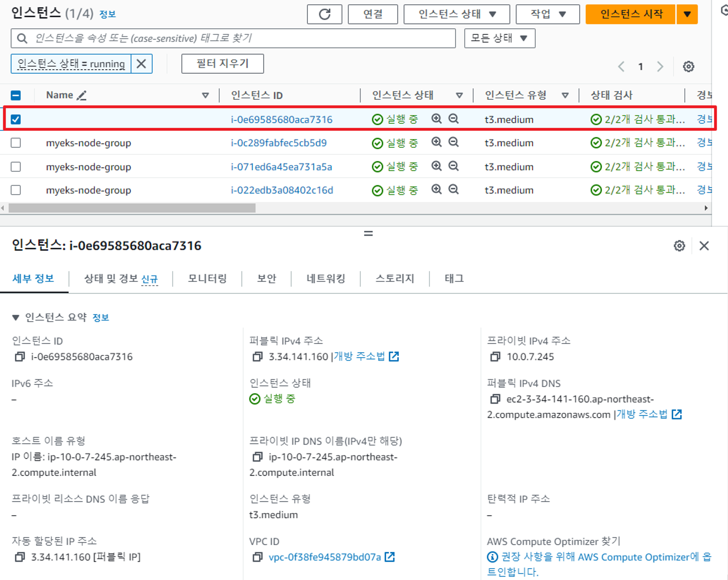
Task: Click the refresh instances icon button
Action: (x=324, y=14)
